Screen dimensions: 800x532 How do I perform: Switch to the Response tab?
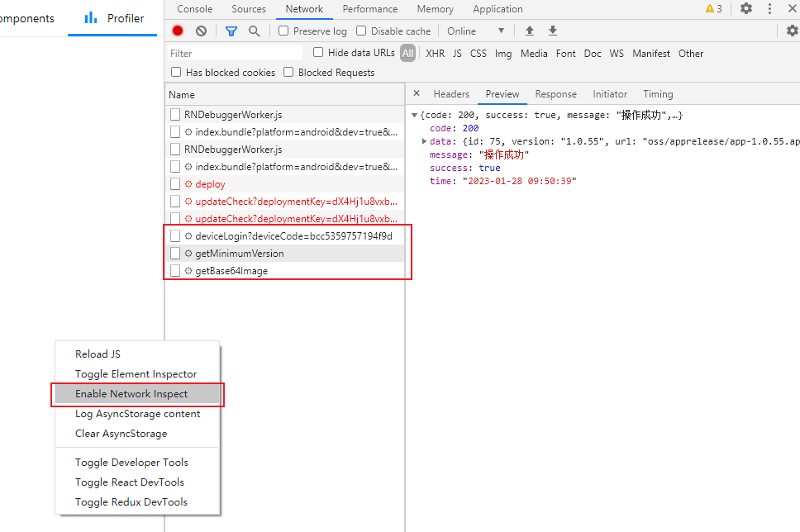(x=555, y=93)
